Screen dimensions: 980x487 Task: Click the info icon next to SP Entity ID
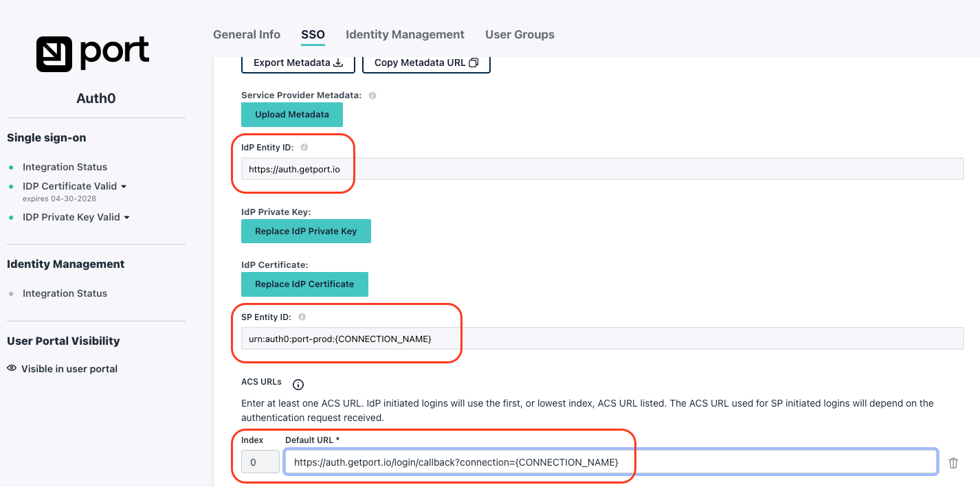[302, 317]
